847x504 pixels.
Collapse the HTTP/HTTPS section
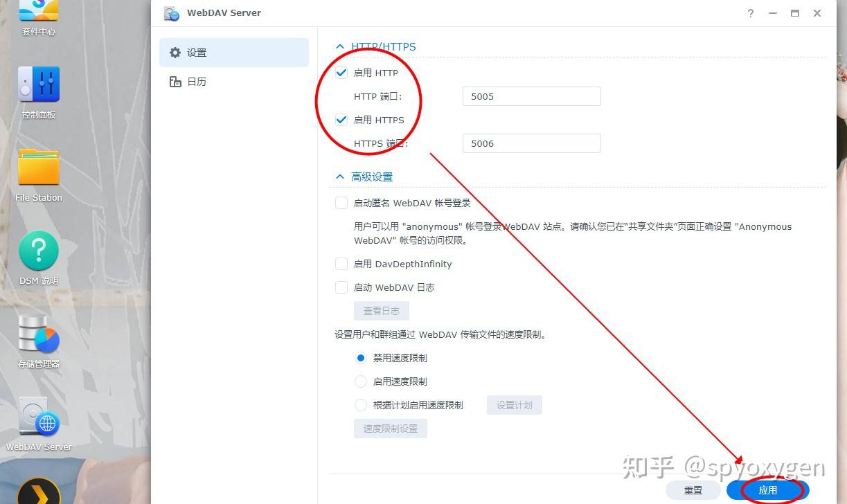pos(339,46)
